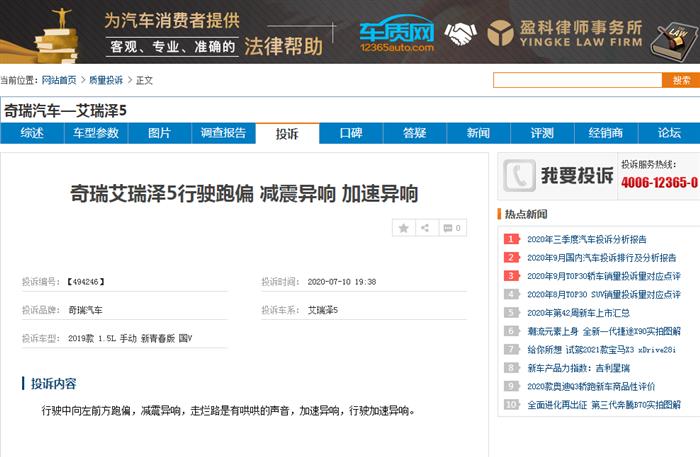This screenshot has height=457, width=700.
Task: Open 2020年三季度汽车投诉分析报告 news link
Action: [587, 239]
